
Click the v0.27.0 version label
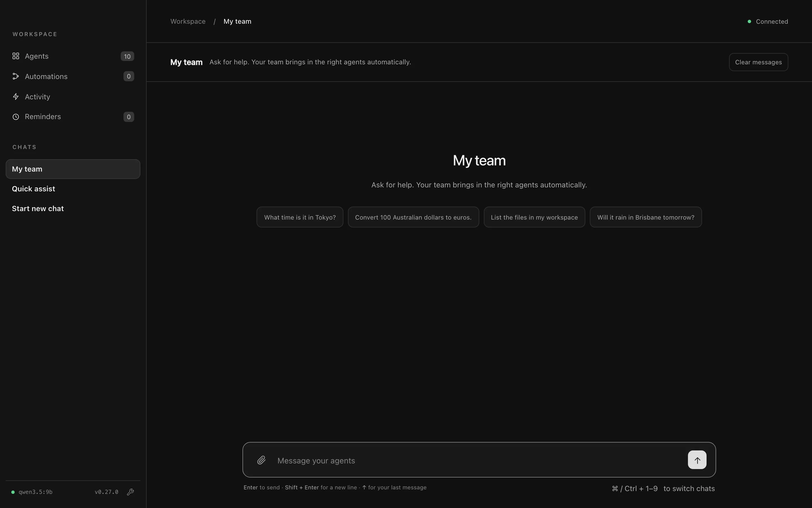(106, 492)
